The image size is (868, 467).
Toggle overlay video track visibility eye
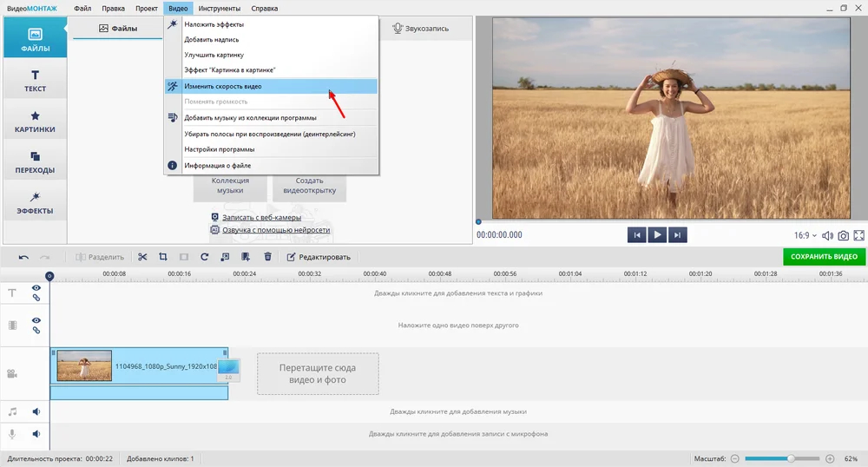point(36,320)
